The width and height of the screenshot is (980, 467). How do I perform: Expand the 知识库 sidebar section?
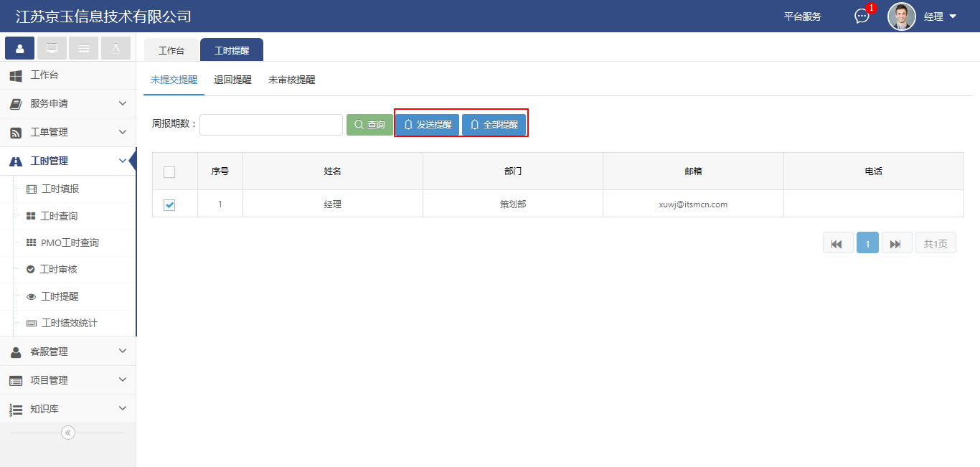[68, 409]
